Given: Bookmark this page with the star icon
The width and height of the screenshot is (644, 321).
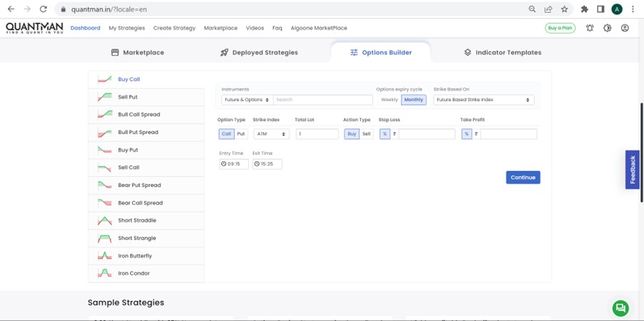Looking at the screenshot, I should pos(564,9).
